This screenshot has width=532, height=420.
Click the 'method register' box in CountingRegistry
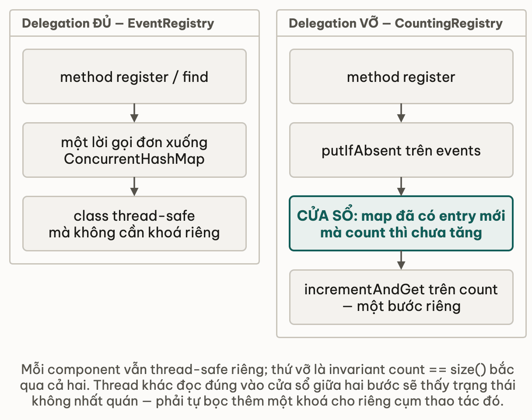401,76
